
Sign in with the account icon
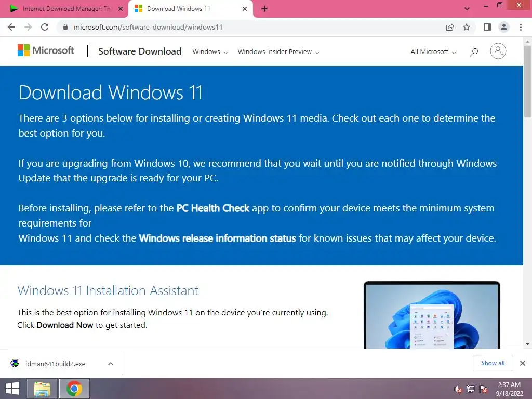[498, 51]
